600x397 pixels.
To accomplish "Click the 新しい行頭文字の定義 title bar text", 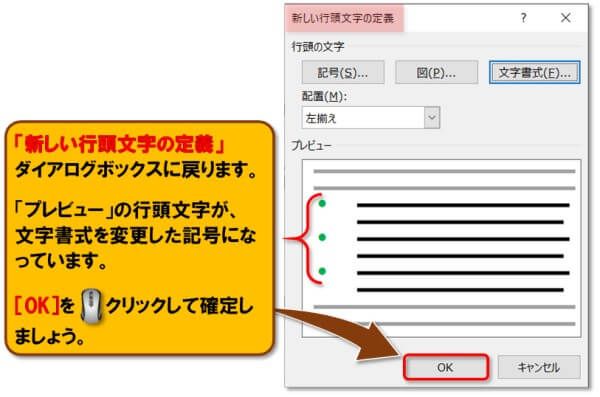I will (343, 18).
